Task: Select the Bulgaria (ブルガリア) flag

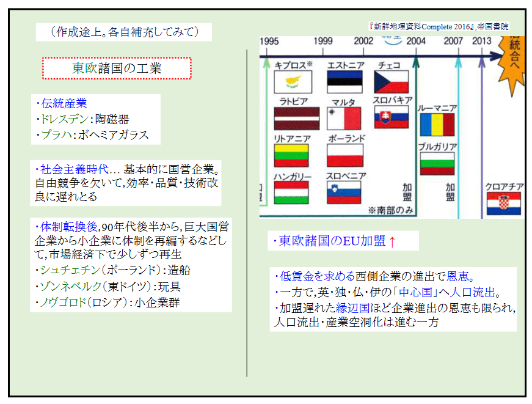Action: [437, 163]
